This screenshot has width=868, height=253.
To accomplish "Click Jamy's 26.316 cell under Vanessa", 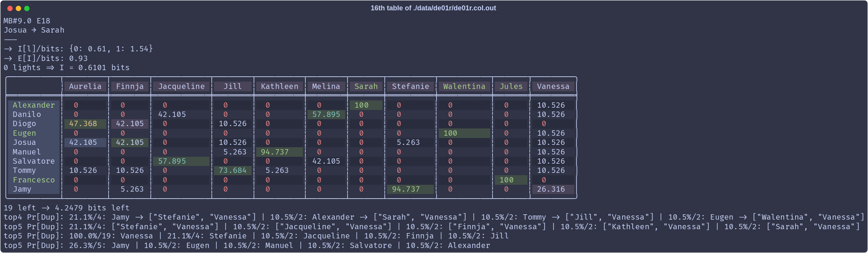I will point(553,189).
